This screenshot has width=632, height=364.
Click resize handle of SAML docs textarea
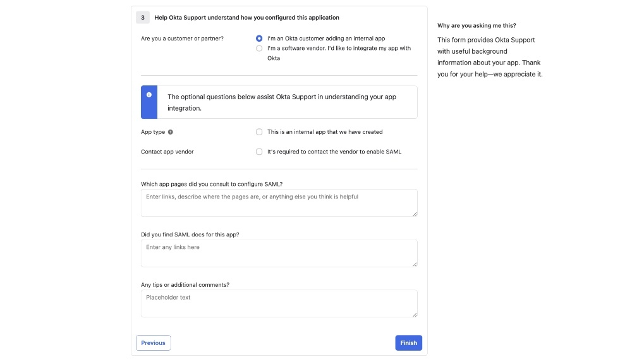[x=415, y=264]
